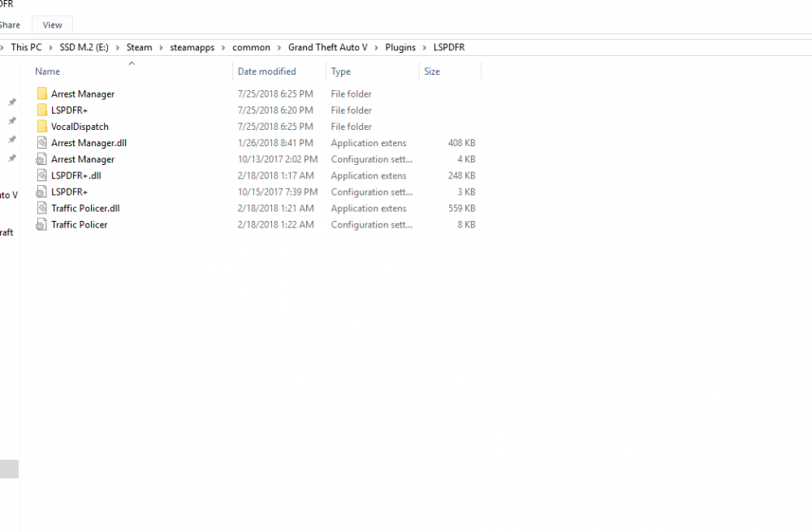Open the LSPDFR+ folder icon
Viewport: 812px width, 532px height.
pos(42,110)
